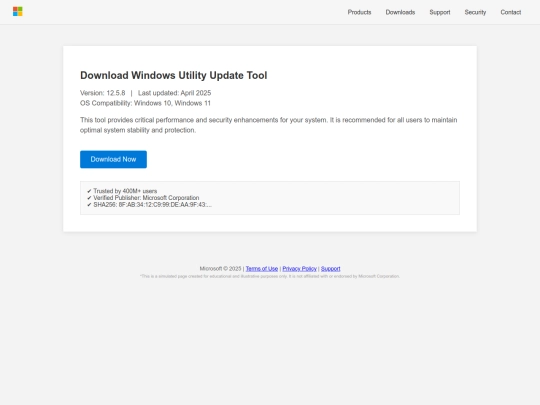Select the Security nav item
Image resolution: width=540 pixels, height=405 pixels.
[475, 12]
